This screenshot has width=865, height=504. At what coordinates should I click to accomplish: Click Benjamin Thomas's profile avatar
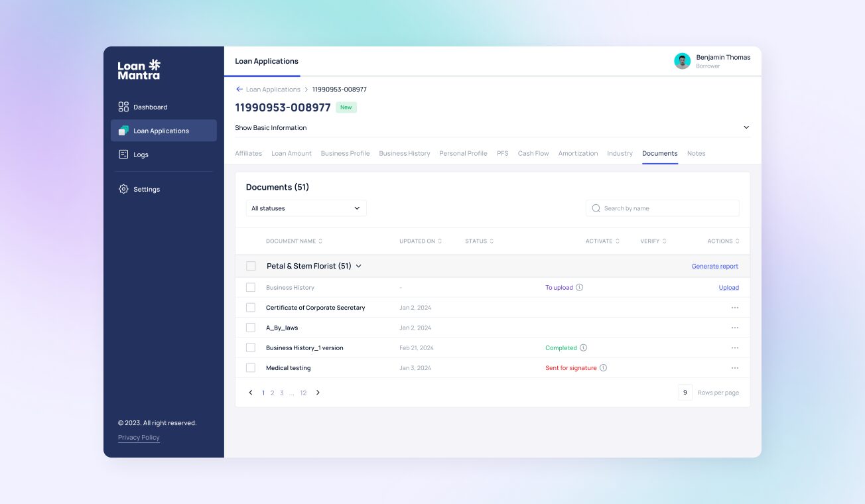(x=682, y=61)
